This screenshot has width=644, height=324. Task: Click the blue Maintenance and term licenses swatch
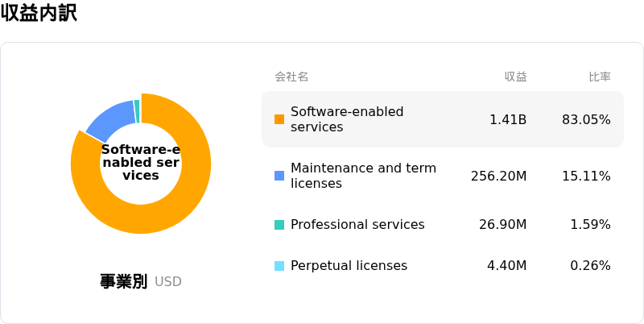tap(279, 176)
